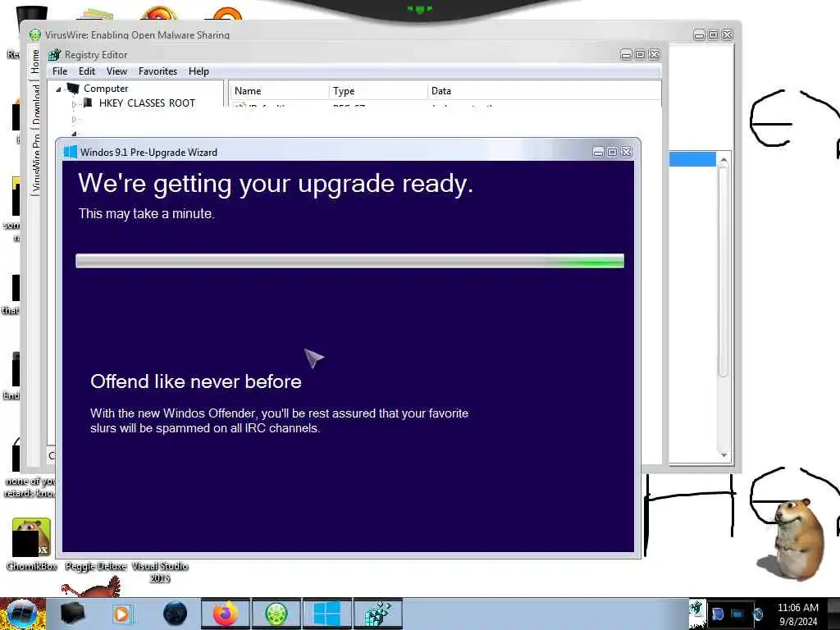Sort registry values by Name column
This screenshot has height=630, width=840.
click(279, 91)
